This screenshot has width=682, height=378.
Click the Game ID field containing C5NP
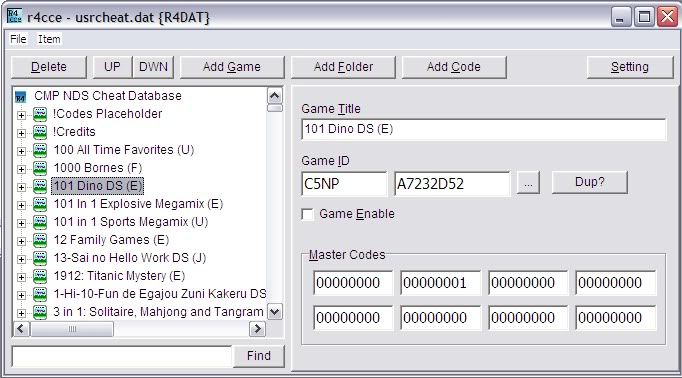tap(344, 184)
